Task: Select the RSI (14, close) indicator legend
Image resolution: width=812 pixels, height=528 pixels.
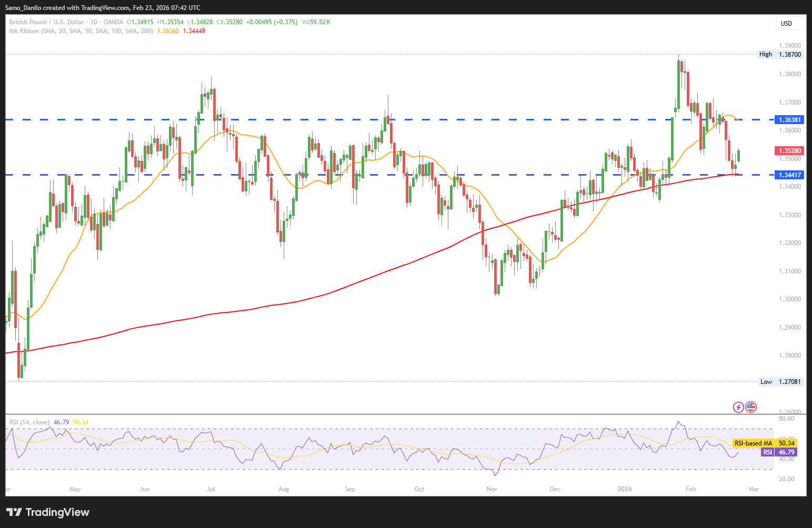Action: coord(29,422)
